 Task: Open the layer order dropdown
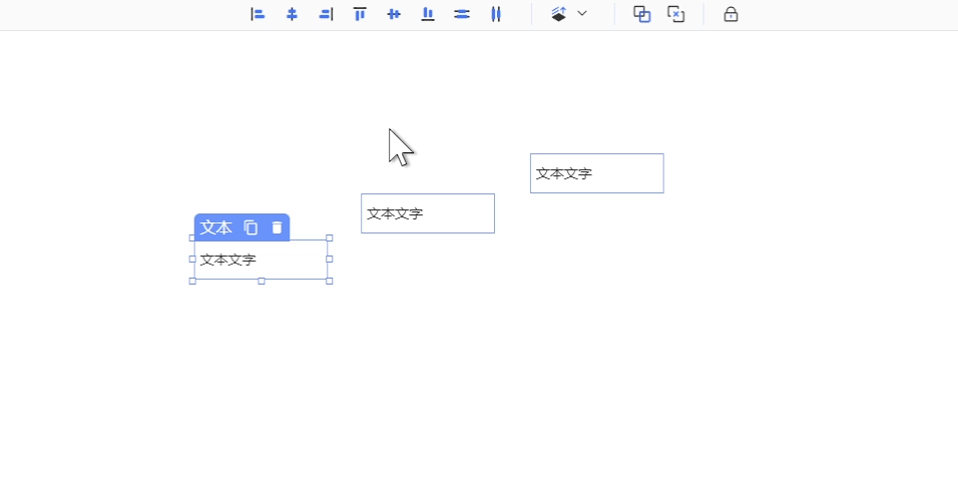569,14
